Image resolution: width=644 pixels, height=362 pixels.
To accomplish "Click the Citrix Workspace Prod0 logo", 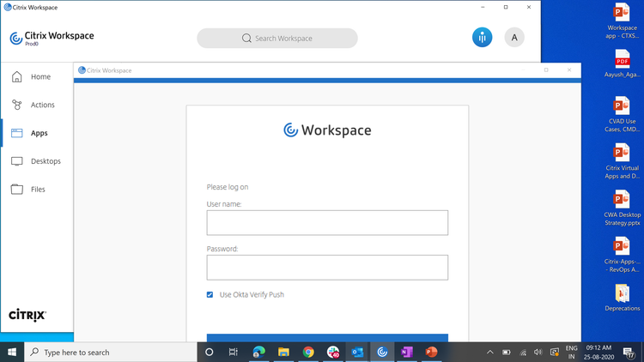I will [52, 38].
